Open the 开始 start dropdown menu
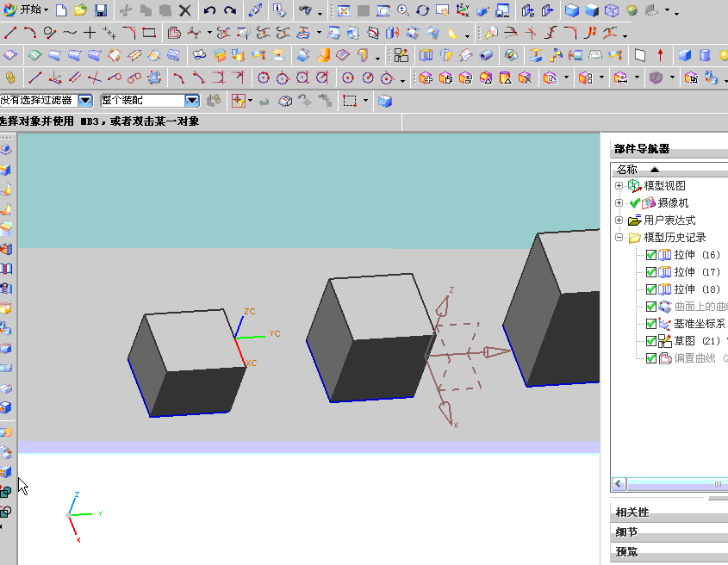This screenshot has height=565, width=728. [x=26, y=9]
